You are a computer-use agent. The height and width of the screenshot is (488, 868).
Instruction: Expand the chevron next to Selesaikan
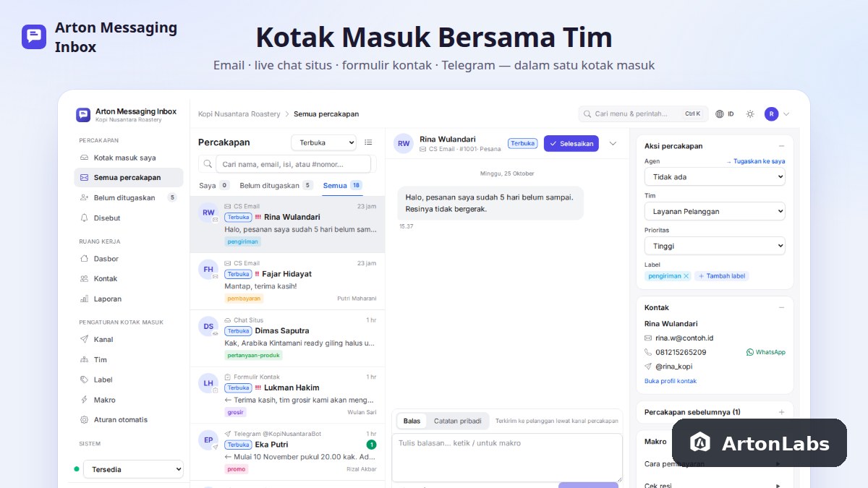(613, 143)
